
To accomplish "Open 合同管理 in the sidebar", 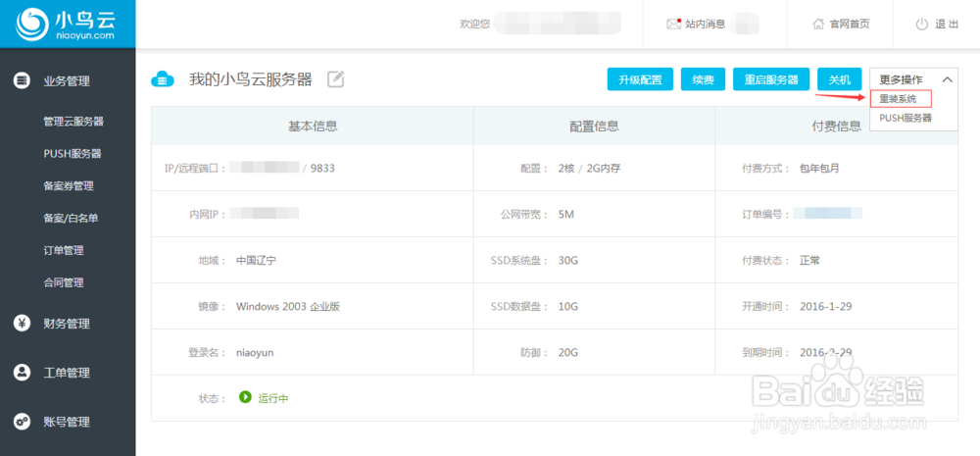I will click(x=63, y=282).
